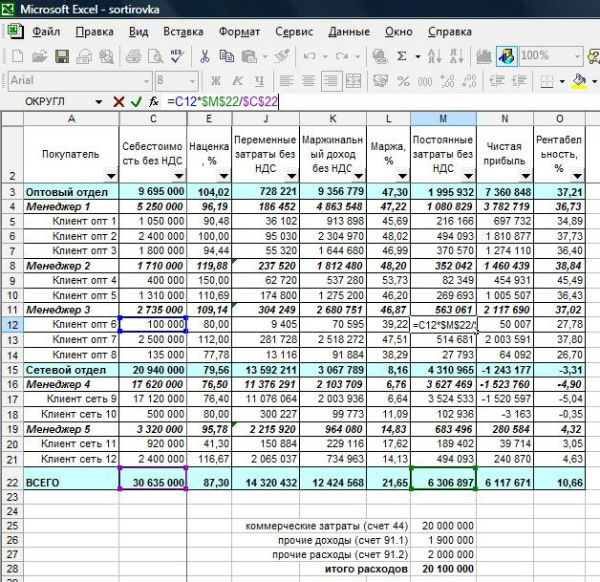600x582 pixels.
Task: Toggle italic formatting (К button)
Action: (237, 80)
